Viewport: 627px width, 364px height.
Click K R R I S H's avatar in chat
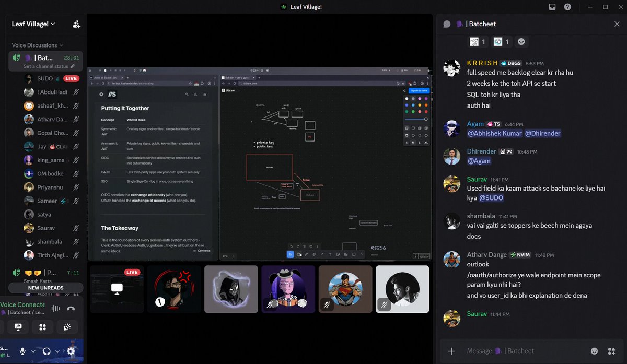coord(451,68)
